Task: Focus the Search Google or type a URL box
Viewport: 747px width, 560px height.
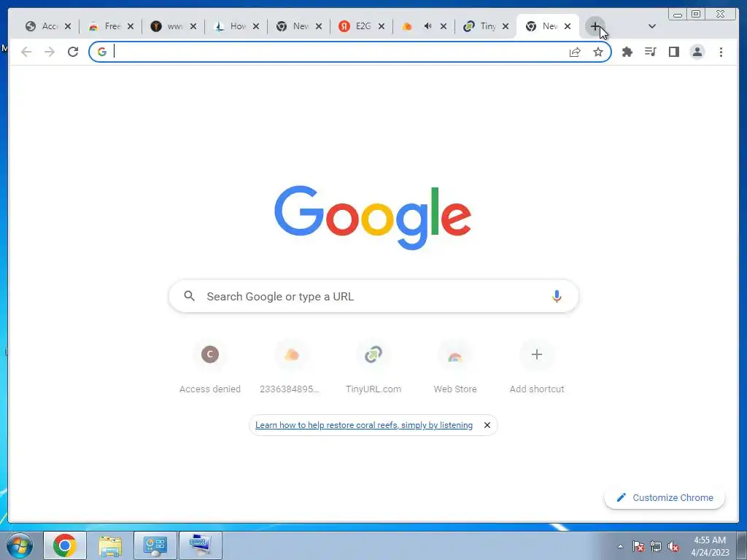Action: tap(373, 296)
